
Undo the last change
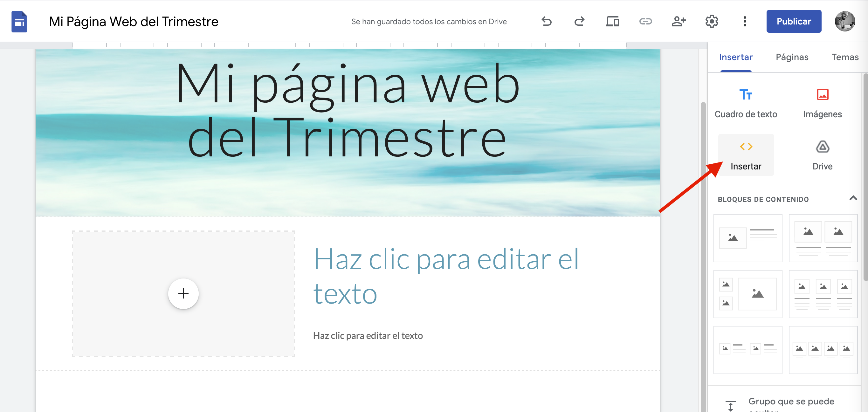point(547,21)
